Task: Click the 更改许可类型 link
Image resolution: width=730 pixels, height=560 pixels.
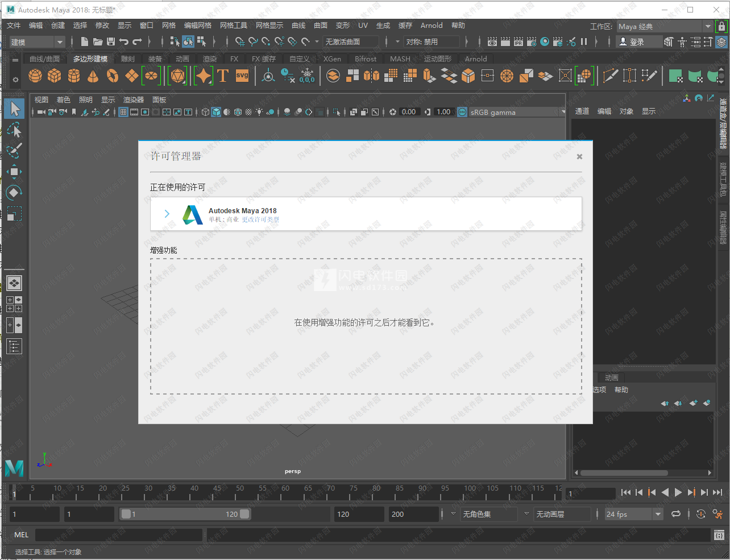Action: [x=260, y=219]
